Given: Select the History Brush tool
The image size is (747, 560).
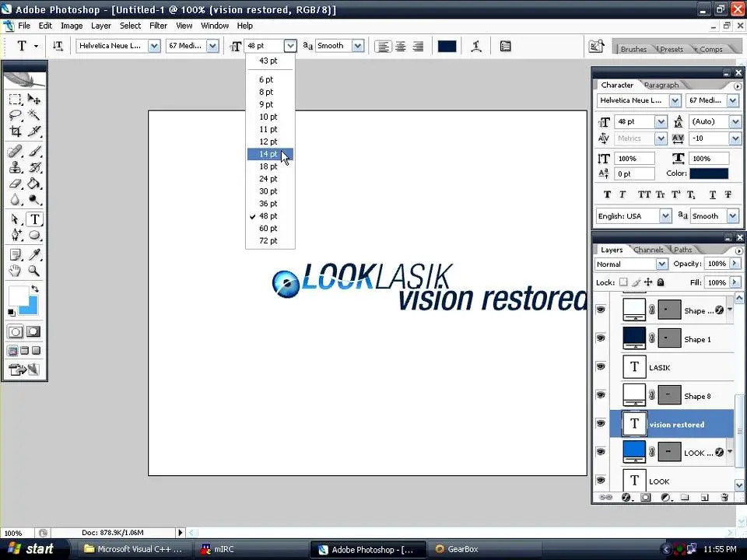Looking at the screenshot, I should [33, 168].
